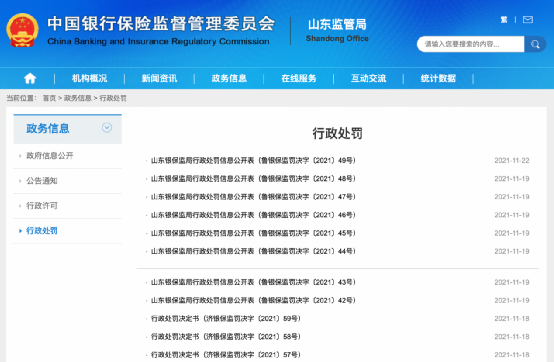
Task: Open 行政处罚决定书 济银保监罚决字〔2021〕58号
Action: [225, 337]
